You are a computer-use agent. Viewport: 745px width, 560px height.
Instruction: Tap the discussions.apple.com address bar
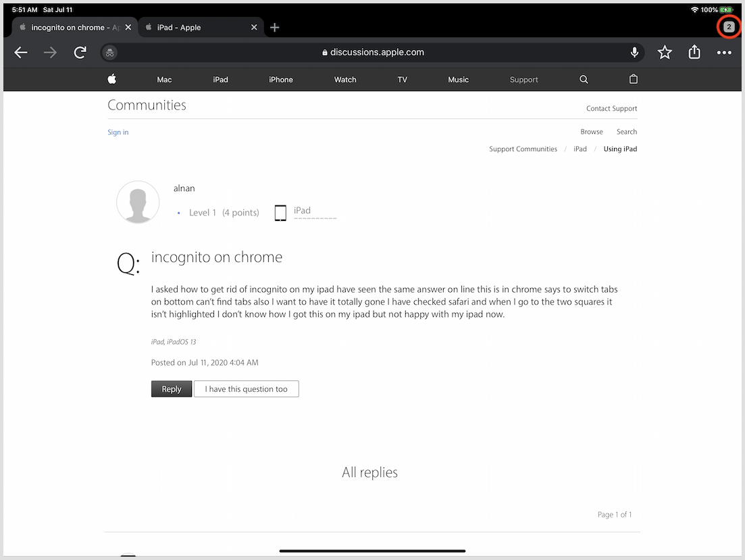(373, 52)
